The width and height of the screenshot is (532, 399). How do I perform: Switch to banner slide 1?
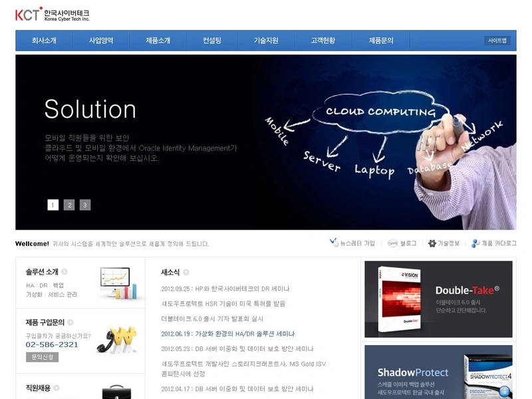(54, 205)
